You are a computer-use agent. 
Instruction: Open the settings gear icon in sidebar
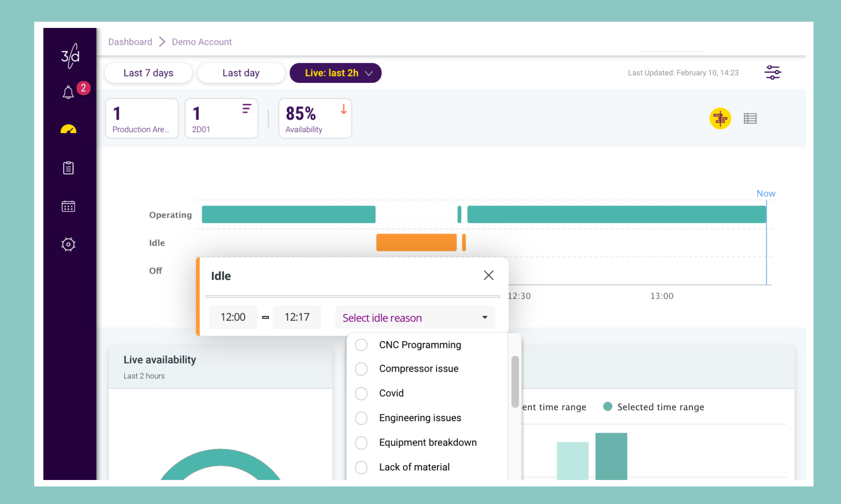click(x=69, y=244)
